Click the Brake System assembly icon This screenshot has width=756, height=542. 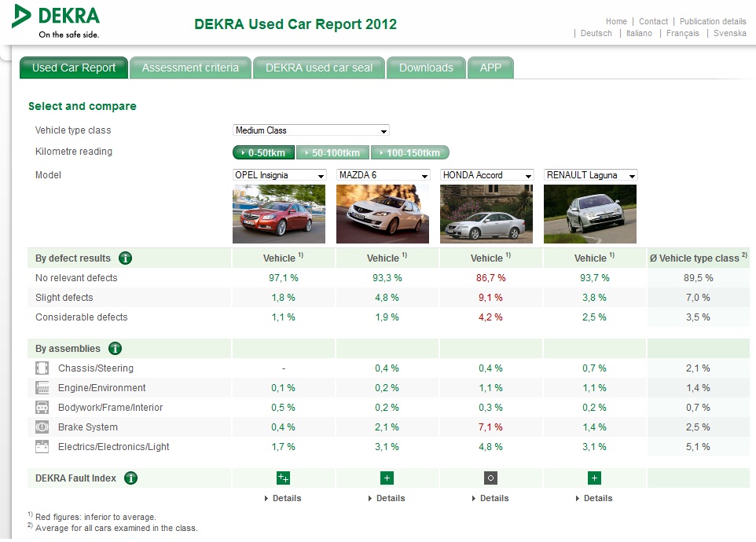(x=42, y=427)
